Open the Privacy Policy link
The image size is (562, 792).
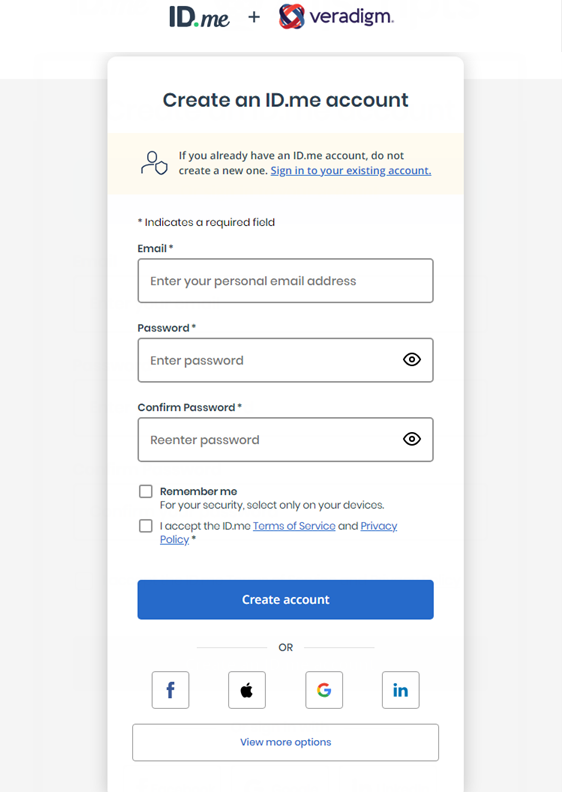(379, 526)
